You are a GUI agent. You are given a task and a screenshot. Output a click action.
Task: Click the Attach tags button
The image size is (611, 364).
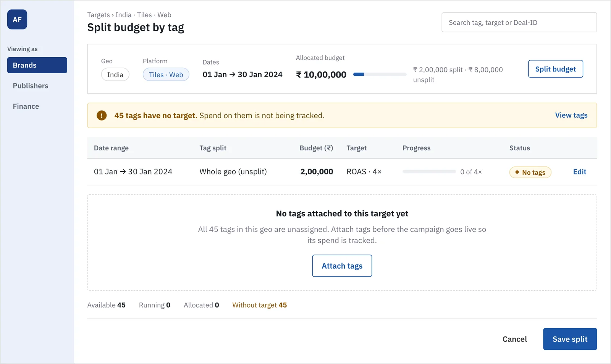click(x=342, y=266)
